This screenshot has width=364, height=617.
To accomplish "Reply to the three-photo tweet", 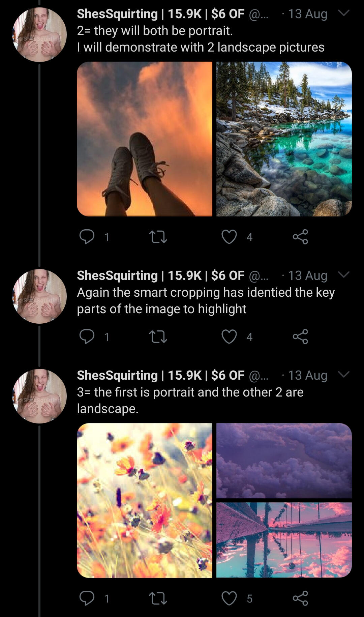I will tap(87, 598).
